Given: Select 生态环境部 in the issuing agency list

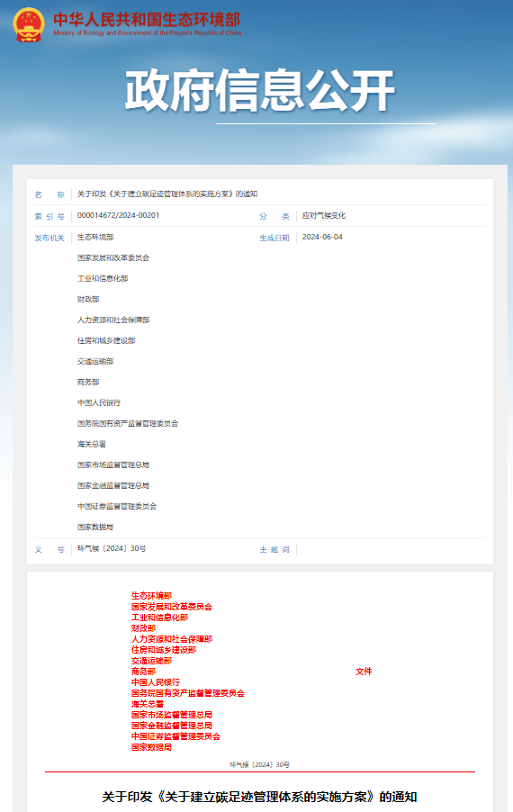Looking at the screenshot, I should coord(95,237).
